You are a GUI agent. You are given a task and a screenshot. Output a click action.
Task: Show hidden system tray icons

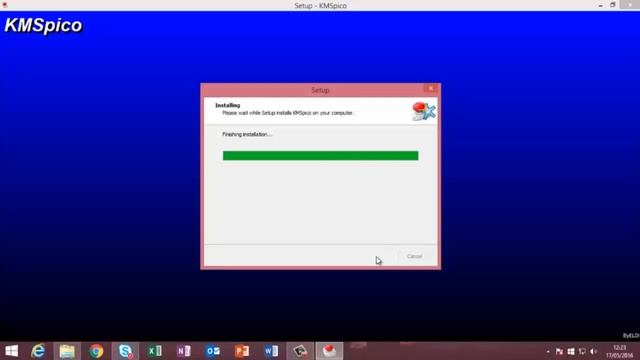click(548, 351)
